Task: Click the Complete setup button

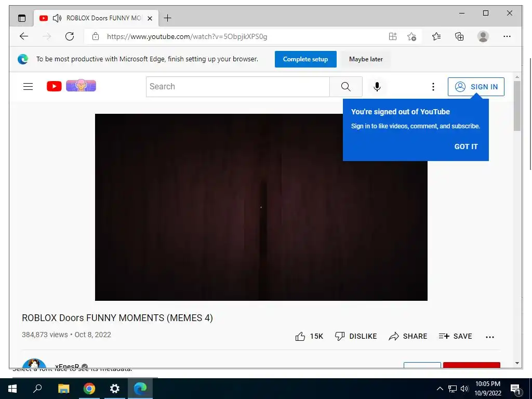Action: point(305,59)
